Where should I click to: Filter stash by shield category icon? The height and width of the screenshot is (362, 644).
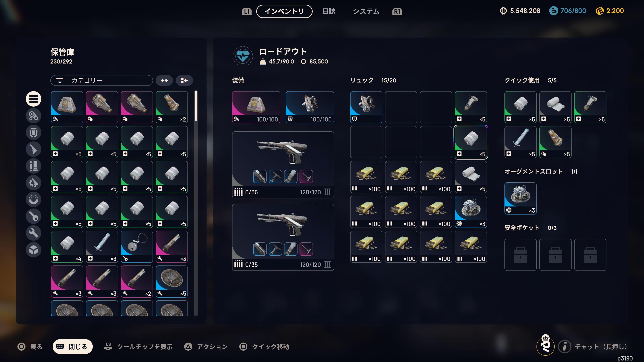34,132
